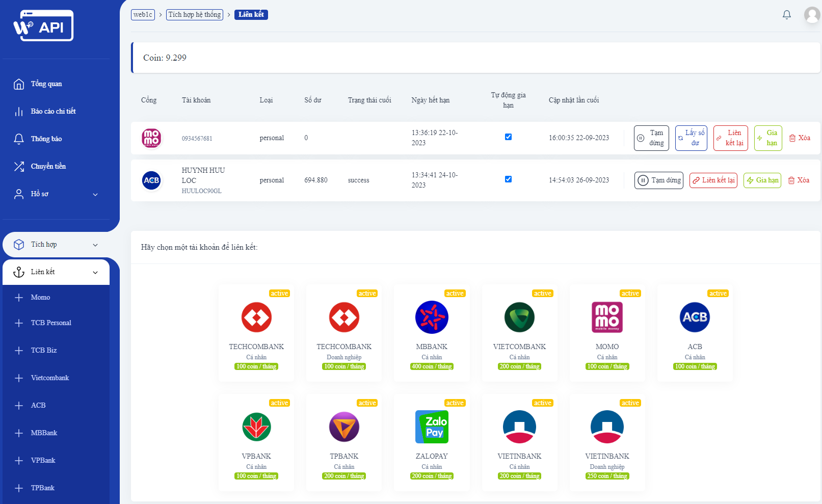822x504 pixels.
Task: Click account number 0934567681
Action: click(197, 139)
